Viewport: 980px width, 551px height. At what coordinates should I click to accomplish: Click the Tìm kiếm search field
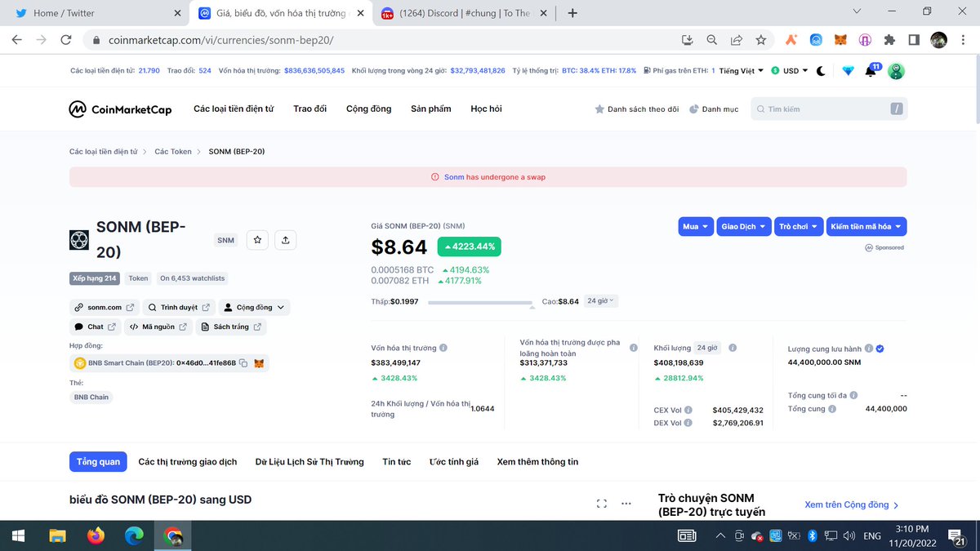(829, 109)
